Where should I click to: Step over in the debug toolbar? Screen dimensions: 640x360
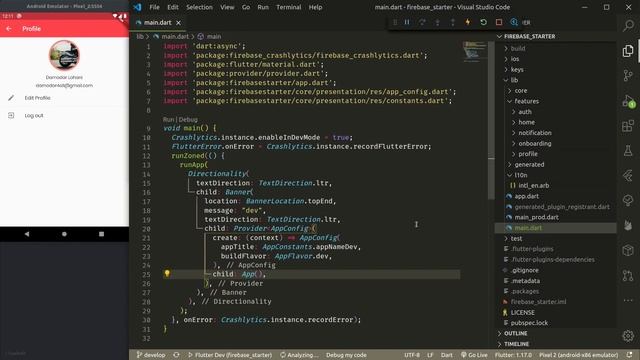[x=422, y=22]
